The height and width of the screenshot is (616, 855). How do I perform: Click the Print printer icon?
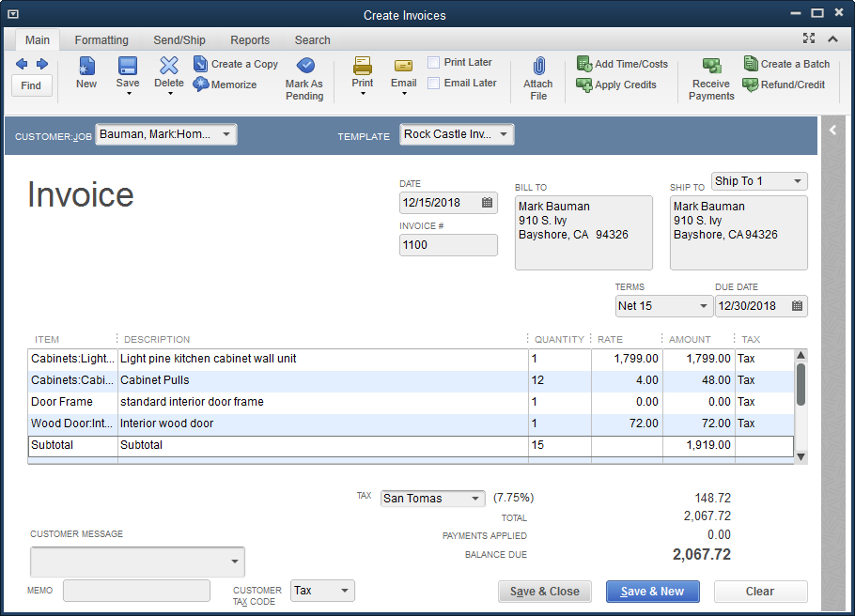(x=362, y=66)
